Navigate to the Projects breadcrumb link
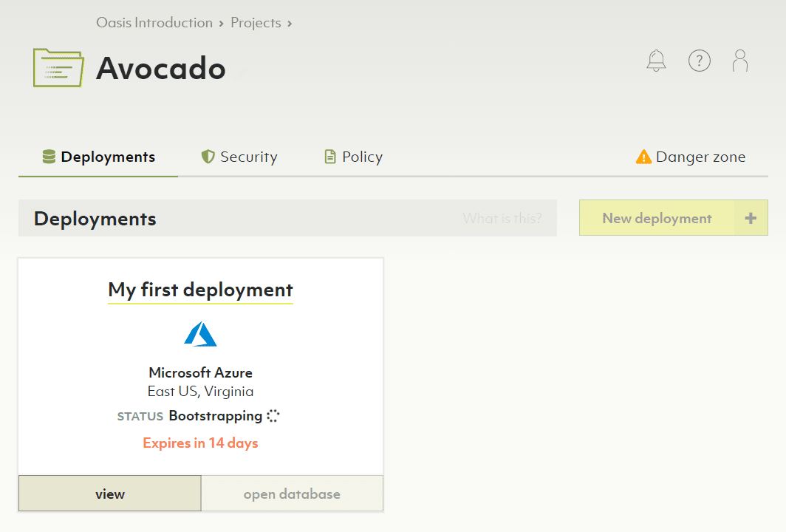Viewport: 786px width, 532px height. (256, 23)
